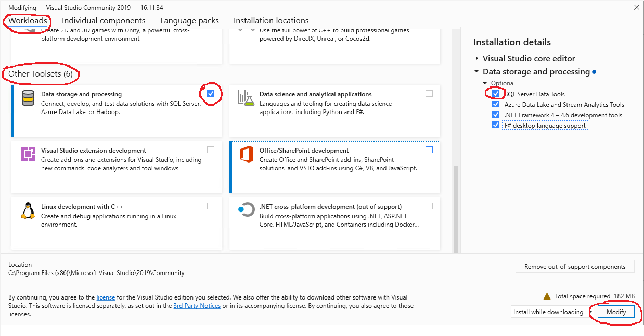Open the Install while downloading dropdown
This screenshot has height=336, width=644.
coord(551,312)
